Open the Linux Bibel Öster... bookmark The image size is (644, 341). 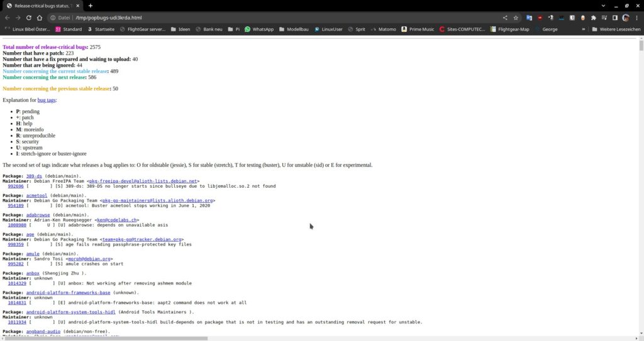tap(27, 29)
